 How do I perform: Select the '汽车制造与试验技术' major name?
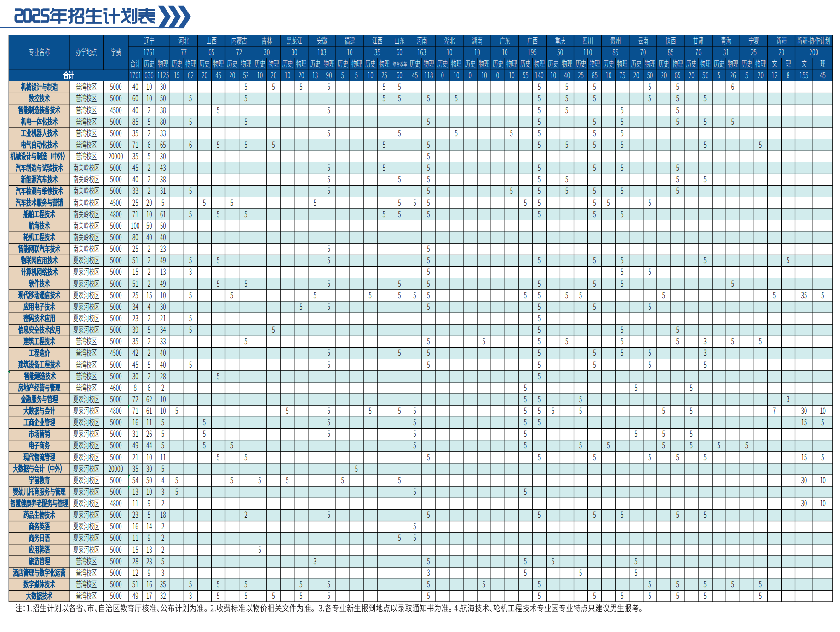39,168
